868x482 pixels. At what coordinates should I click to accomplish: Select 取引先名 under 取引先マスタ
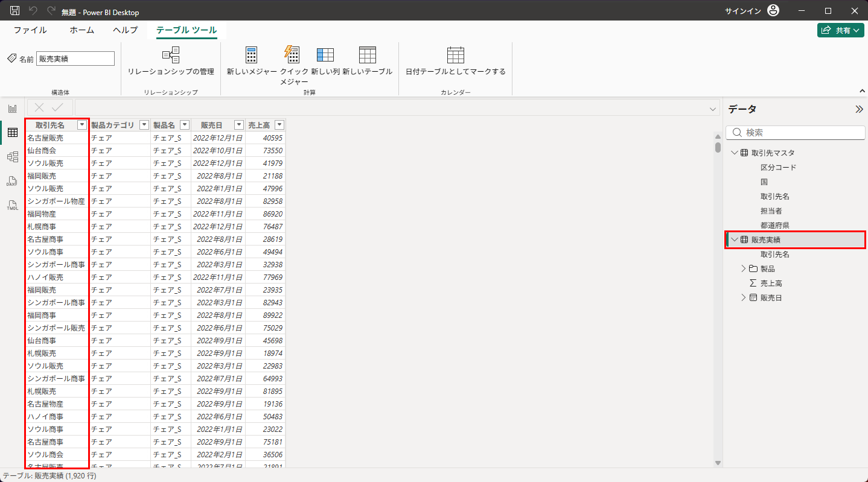[x=775, y=197]
